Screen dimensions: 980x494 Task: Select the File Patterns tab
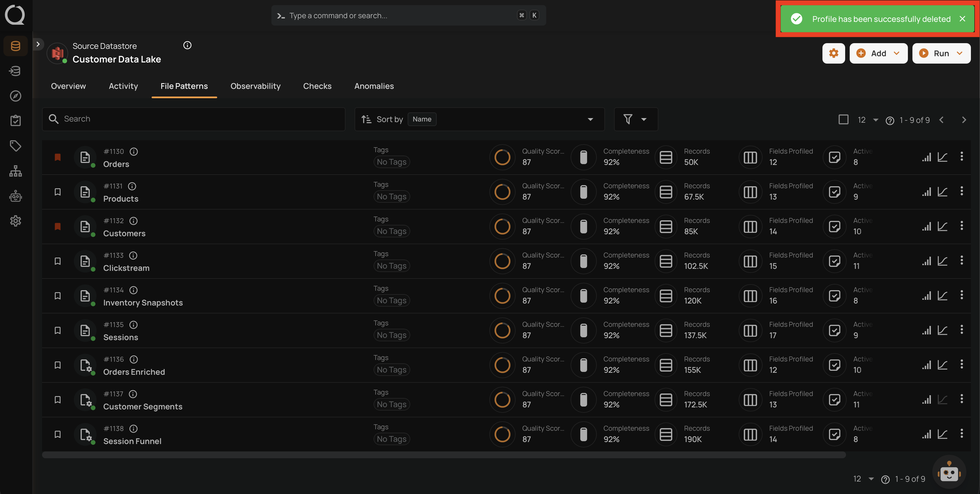tap(184, 86)
